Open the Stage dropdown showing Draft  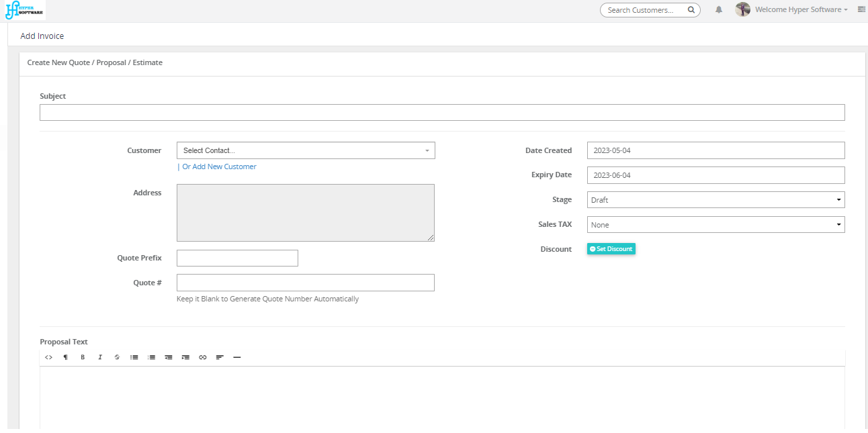(x=715, y=200)
